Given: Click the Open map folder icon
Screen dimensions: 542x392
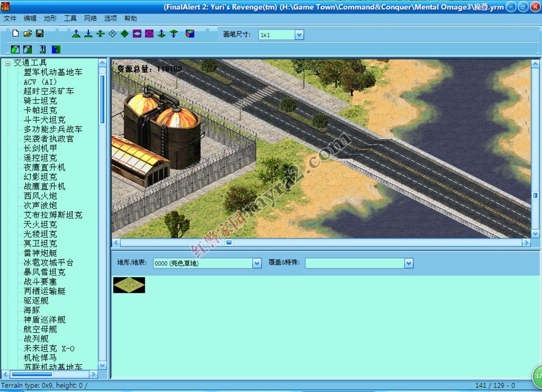Looking at the screenshot, I should coord(28,33).
